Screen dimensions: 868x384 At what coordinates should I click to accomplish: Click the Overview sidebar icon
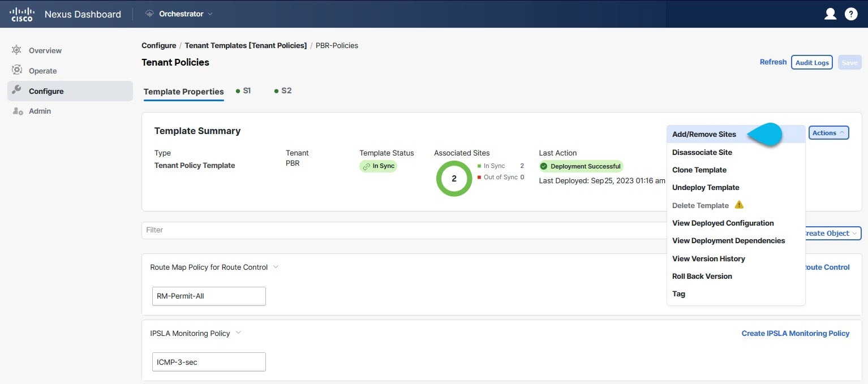tap(16, 50)
